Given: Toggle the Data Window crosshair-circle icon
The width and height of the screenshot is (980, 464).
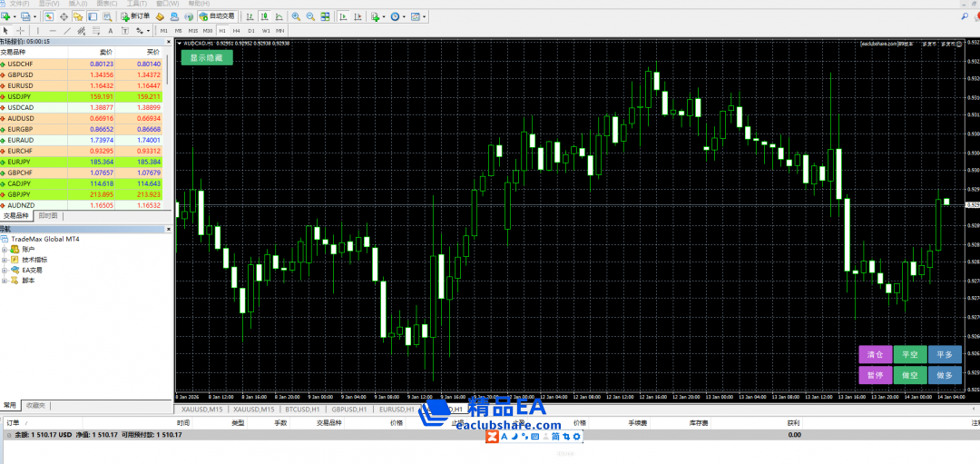Looking at the screenshot, I should (x=64, y=16).
